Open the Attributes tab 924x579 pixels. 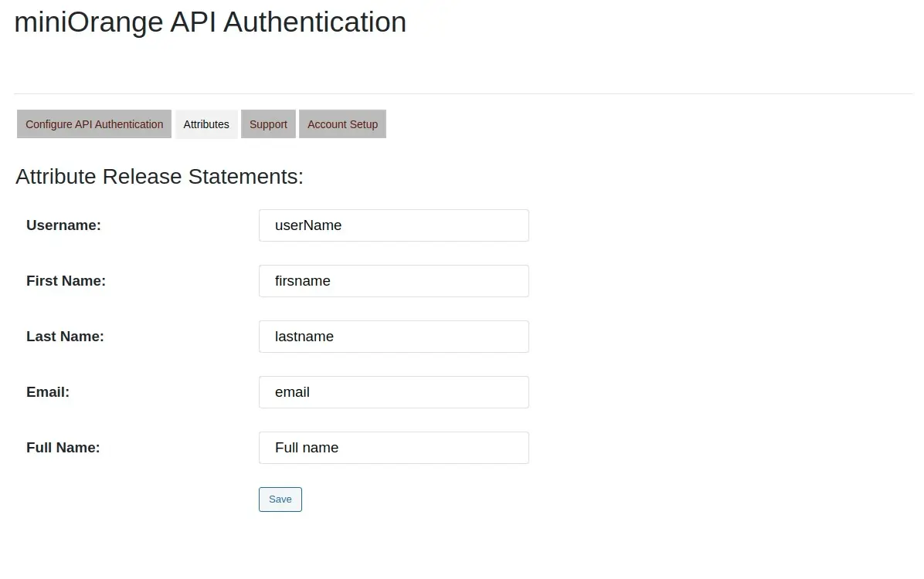[206, 124]
